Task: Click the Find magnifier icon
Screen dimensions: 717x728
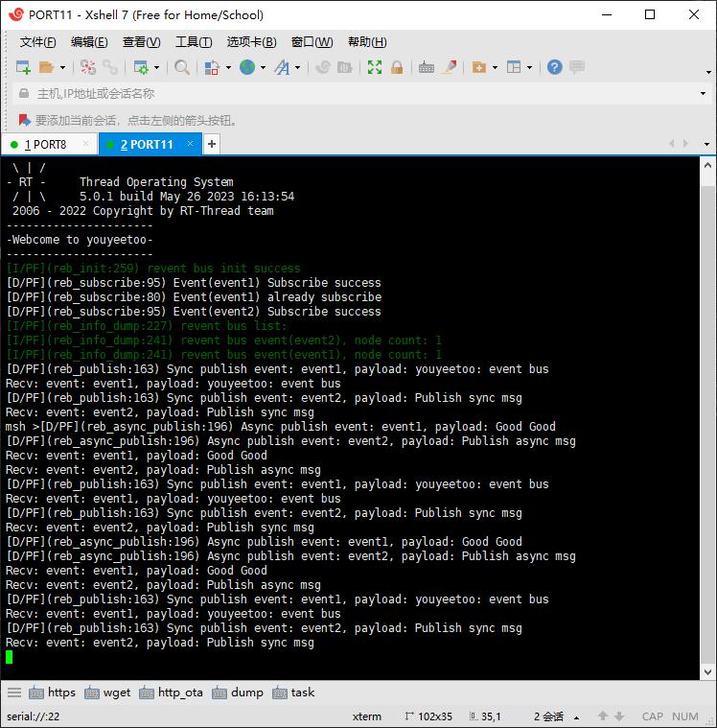Action: [x=182, y=67]
